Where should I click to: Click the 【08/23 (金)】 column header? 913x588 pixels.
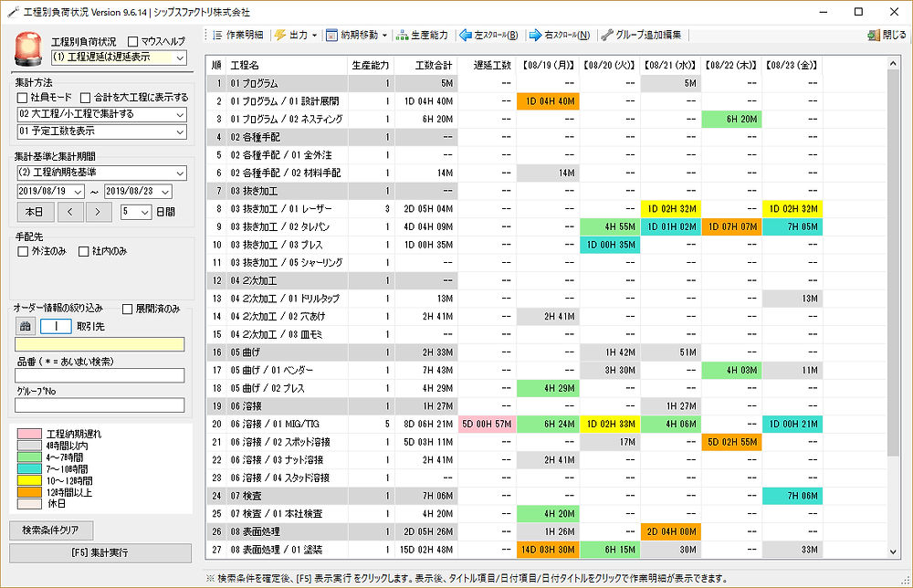[792, 66]
